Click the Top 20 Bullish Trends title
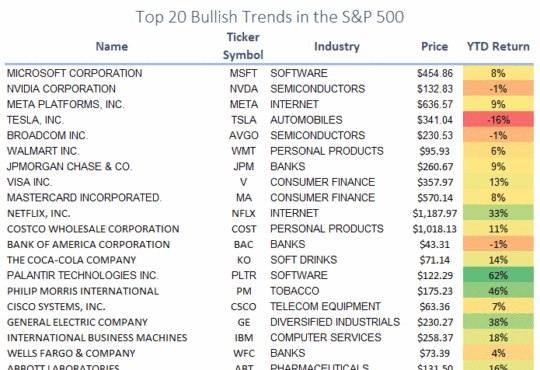This screenshot has height=370, width=540. pos(270,17)
